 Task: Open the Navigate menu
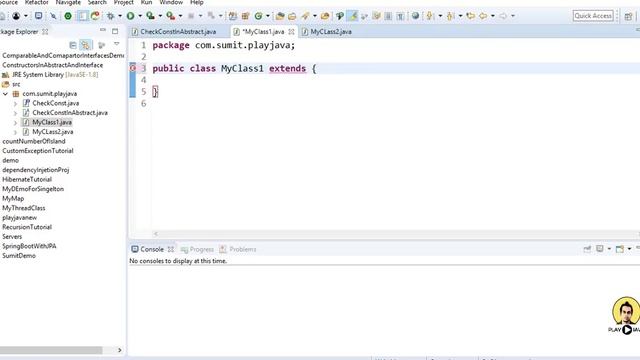[68, 2]
